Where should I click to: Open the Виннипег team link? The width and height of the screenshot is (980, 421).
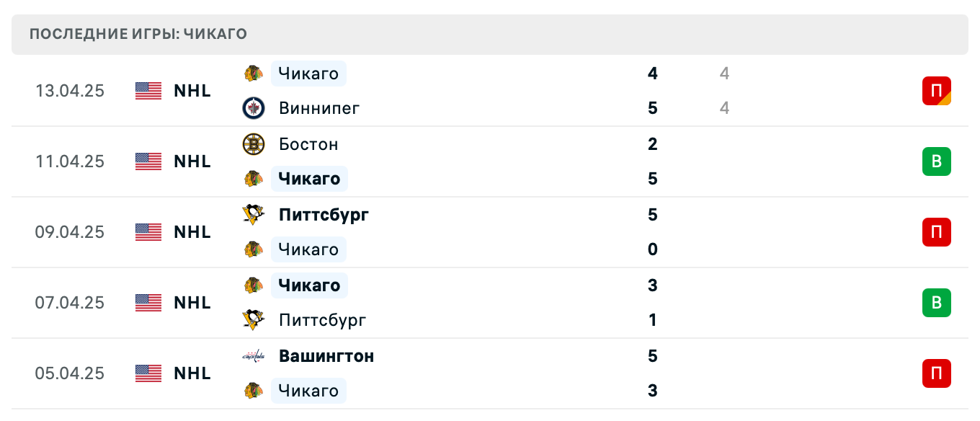(x=318, y=108)
